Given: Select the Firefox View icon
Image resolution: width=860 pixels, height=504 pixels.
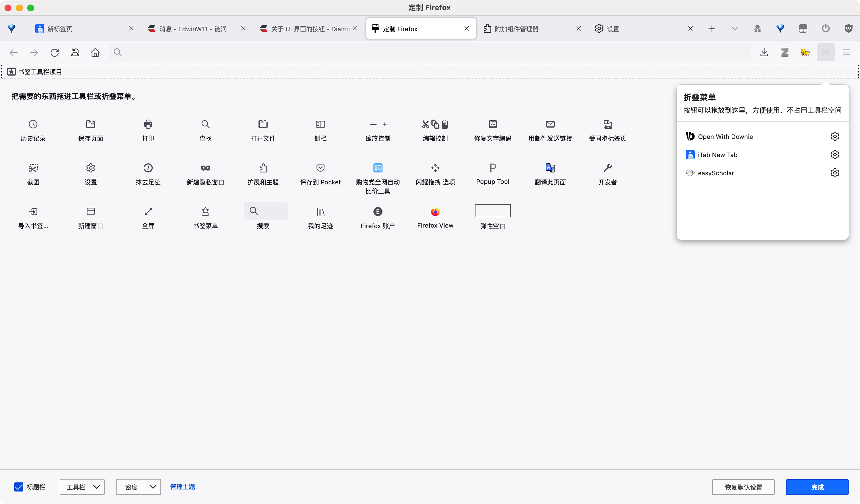Looking at the screenshot, I should [435, 217].
